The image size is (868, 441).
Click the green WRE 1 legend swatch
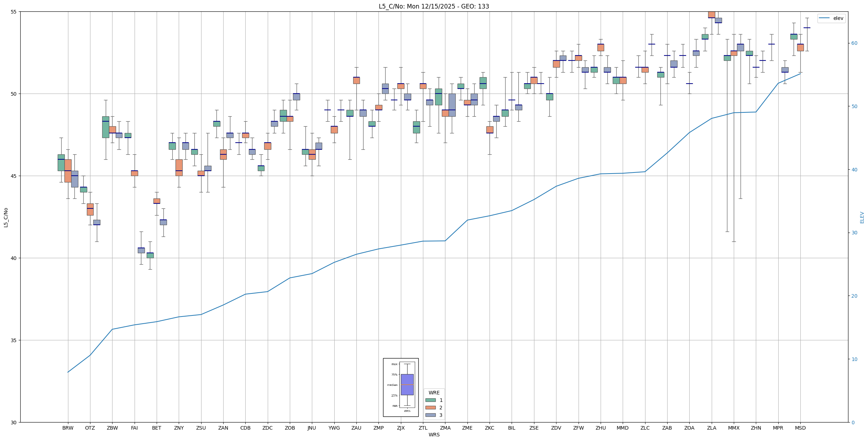(x=430, y=400)
